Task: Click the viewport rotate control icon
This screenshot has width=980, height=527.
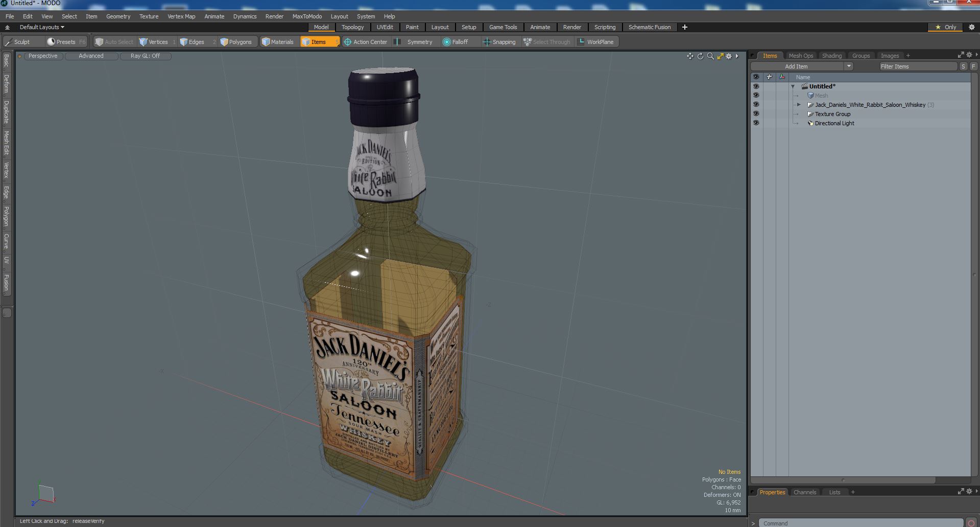Action: [x=700, y=56]
